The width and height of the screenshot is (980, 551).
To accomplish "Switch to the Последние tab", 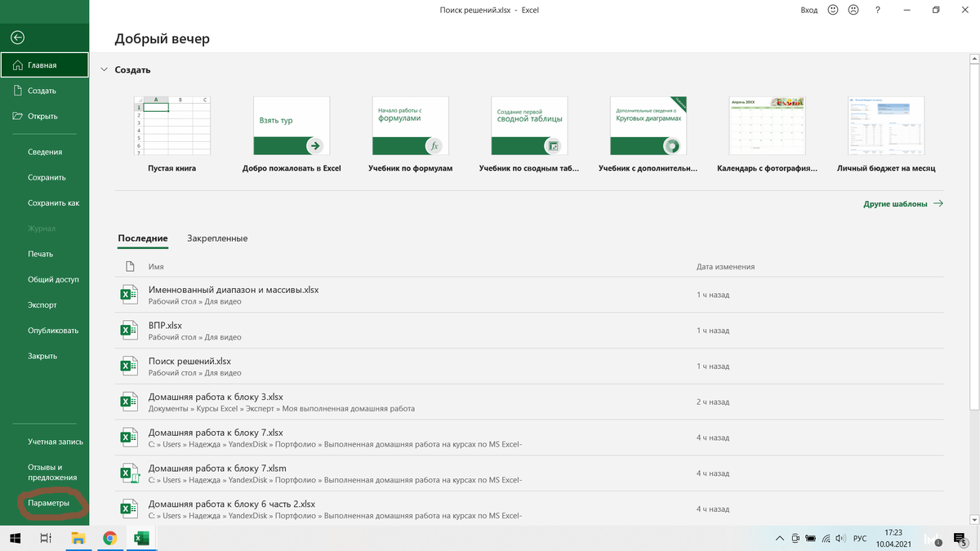I will click(x=143, y=238).
